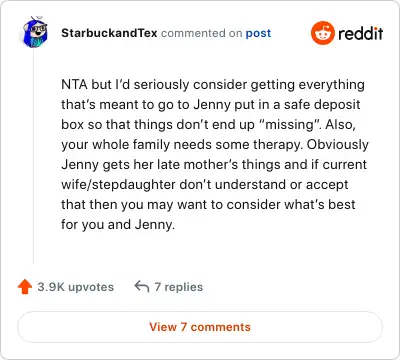Screen dimensions: 400x360
Task: Click the "commented on" gray text
Action: pyautogui.click(x=201, y=33)
